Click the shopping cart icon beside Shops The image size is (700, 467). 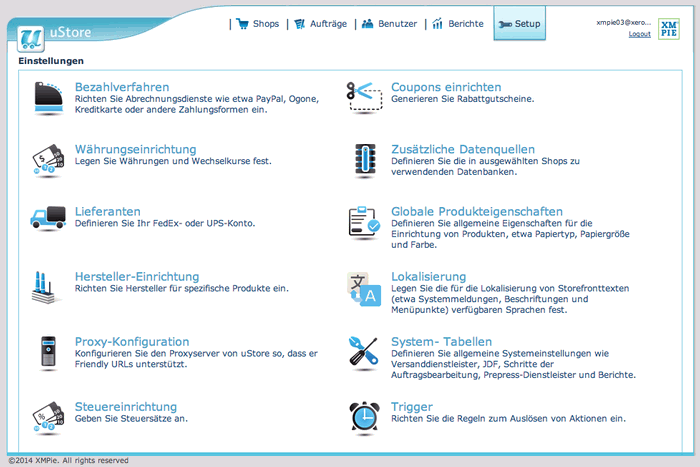(242, 24)
